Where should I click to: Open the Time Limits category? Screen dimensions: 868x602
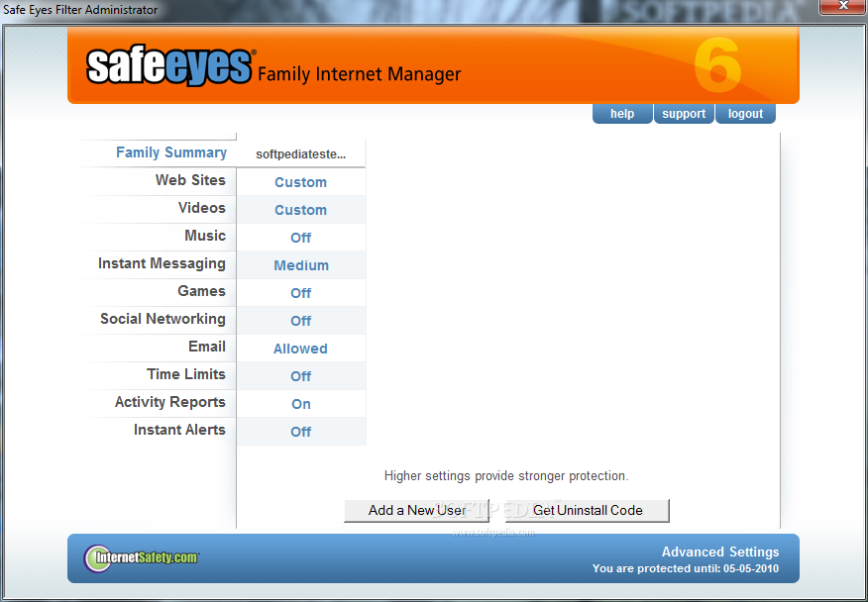[186, 374]
